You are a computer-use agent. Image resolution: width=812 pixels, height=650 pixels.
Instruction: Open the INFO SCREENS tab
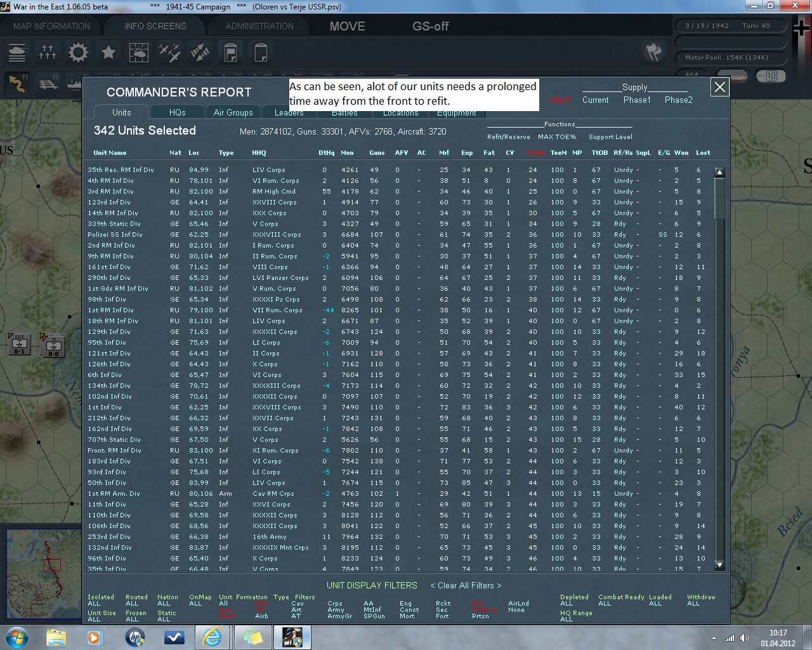tap(155, 26)
